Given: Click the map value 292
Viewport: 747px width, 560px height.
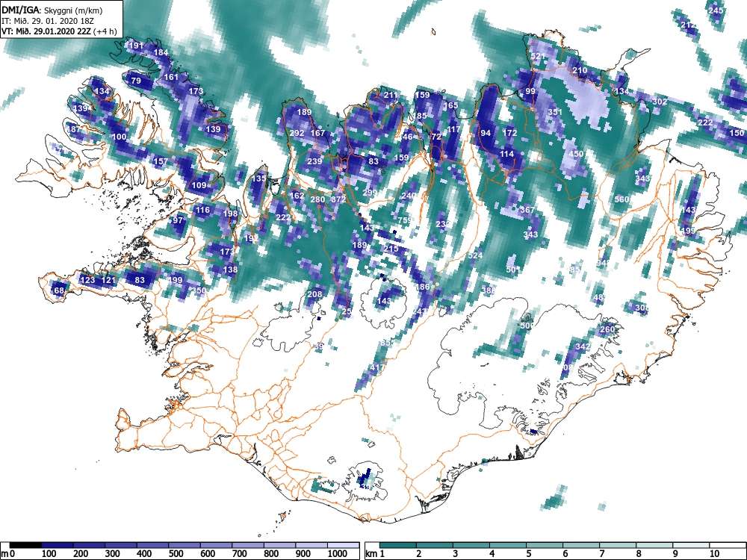Looking at the screenshot, I should [297, 133].
